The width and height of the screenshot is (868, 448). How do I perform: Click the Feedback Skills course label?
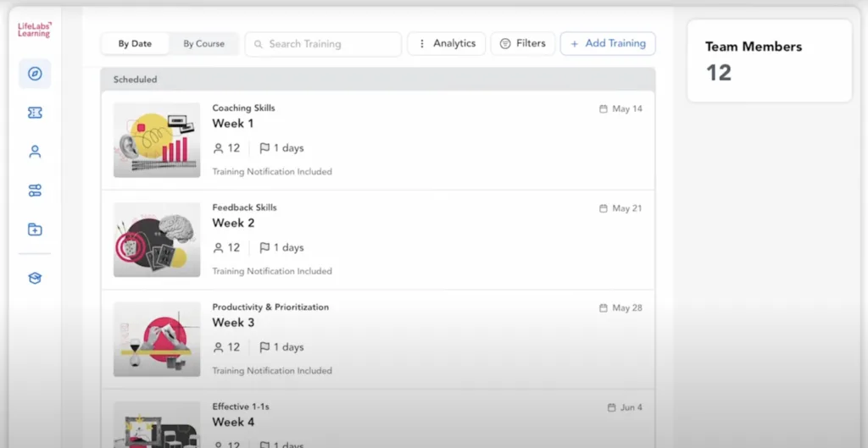click(x=245, y=207)
